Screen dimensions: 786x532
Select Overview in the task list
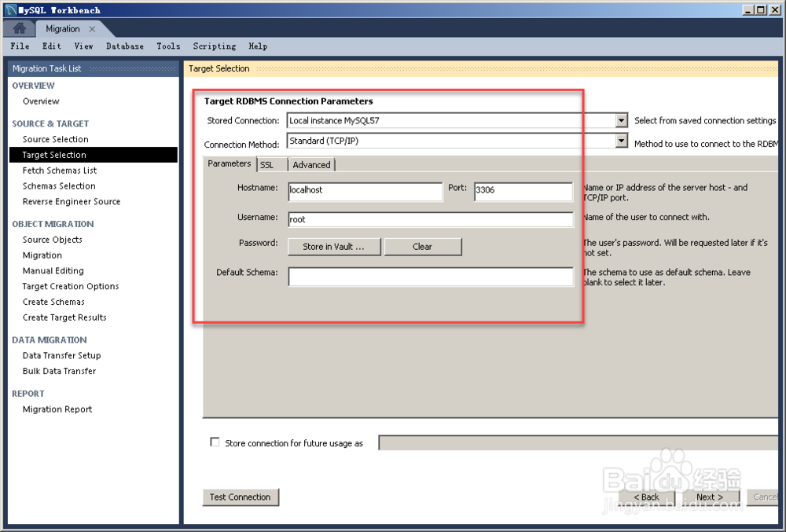41,101
